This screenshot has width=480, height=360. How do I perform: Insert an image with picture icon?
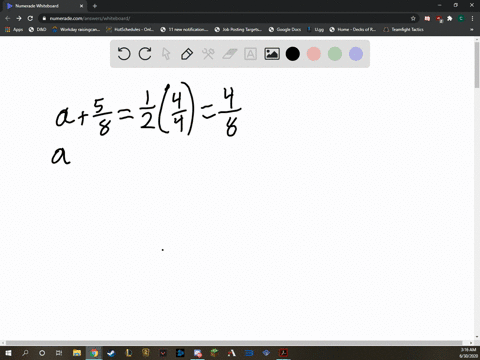click(272, 54)
